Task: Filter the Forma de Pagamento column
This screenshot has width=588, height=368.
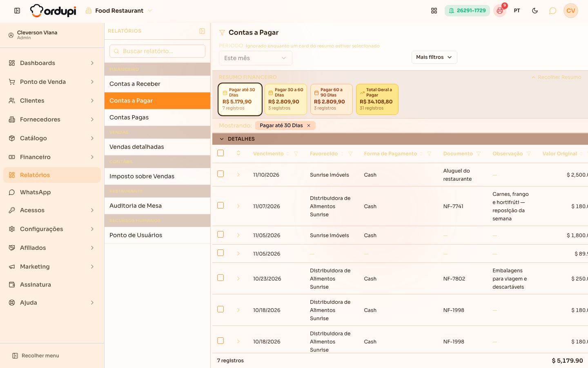Action: coord(429,154)
